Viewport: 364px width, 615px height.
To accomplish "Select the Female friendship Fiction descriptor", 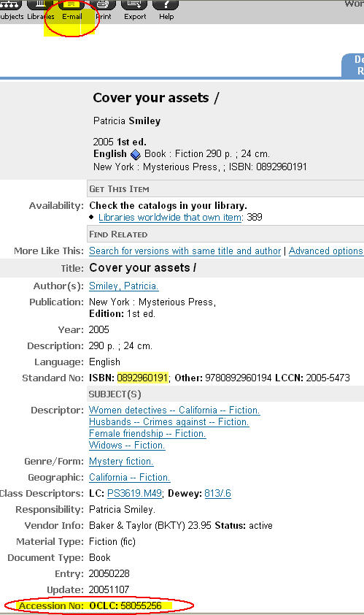I will coord(147,433).
